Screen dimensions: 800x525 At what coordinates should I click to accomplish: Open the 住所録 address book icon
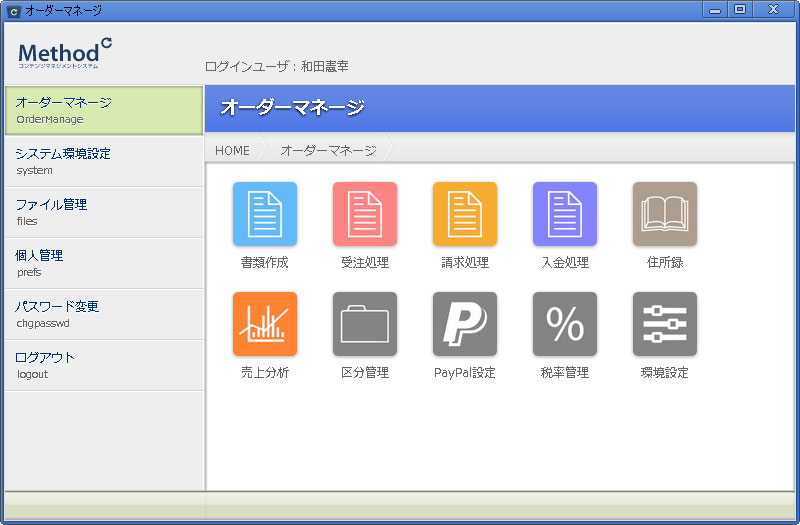pos(664,214)
